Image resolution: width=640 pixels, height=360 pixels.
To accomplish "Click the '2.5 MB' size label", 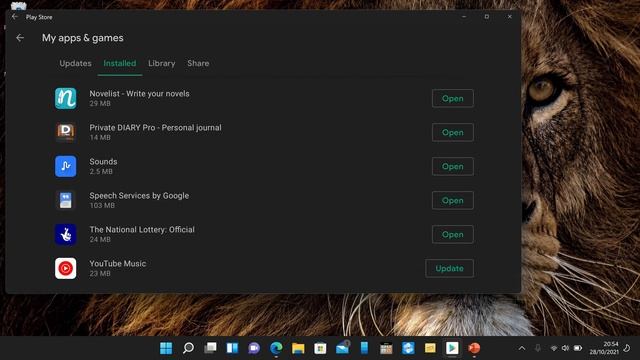I will [x=101, y=171].
